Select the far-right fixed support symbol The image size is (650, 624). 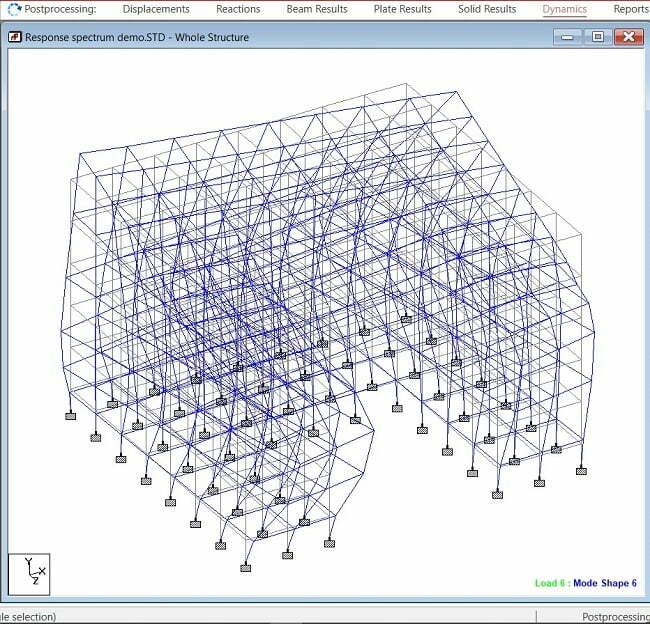tap(581, 471)
